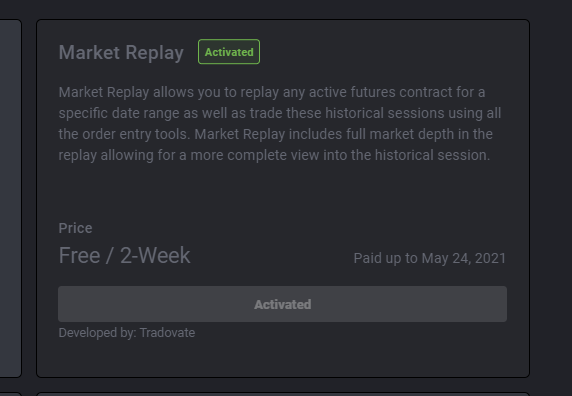Click the Market Replay description paragraph
Viewport: 572px width, 396px height.
click(x=280, y=124)
